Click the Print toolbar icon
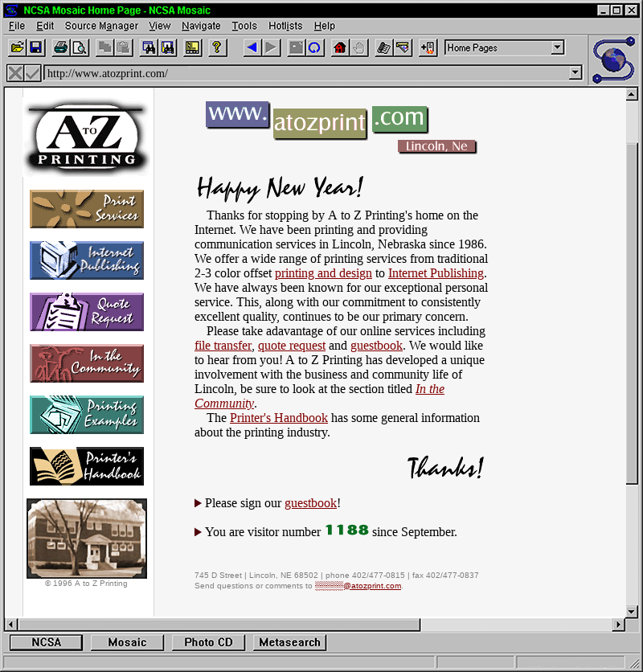 tap(61, 48)
